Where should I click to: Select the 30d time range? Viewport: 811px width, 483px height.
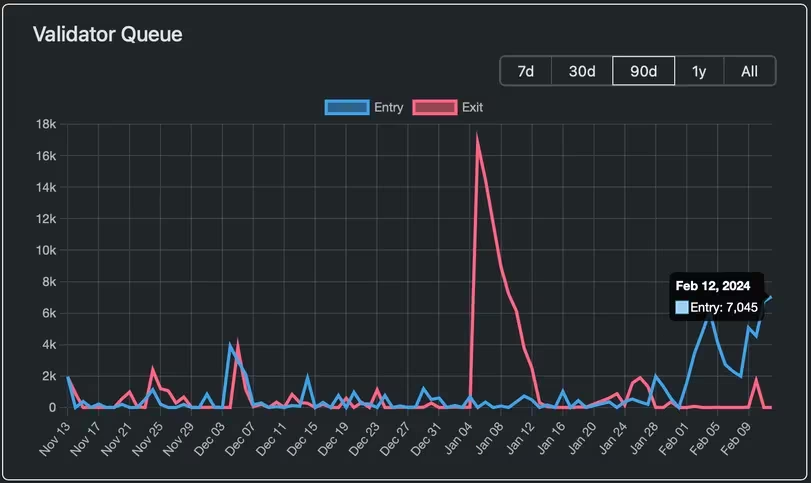[582, 71]
